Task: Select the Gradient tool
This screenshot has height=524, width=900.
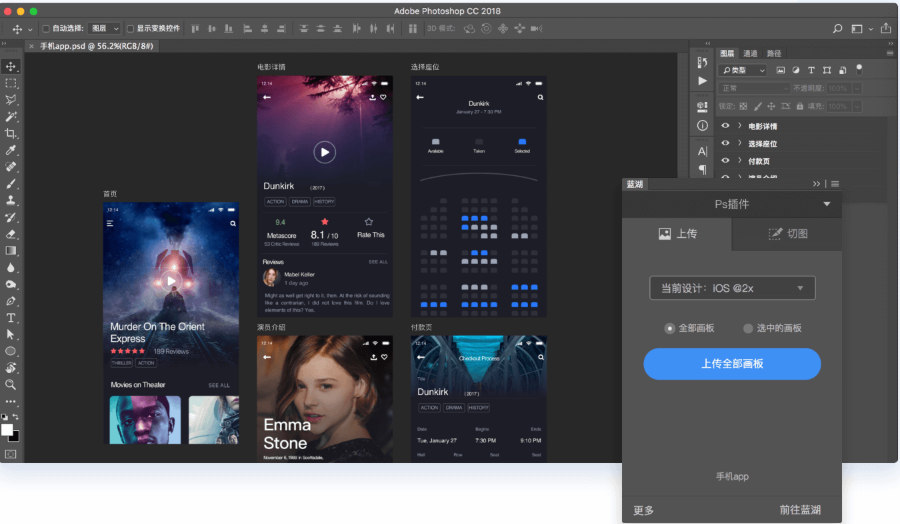Action: pos(10,251)
